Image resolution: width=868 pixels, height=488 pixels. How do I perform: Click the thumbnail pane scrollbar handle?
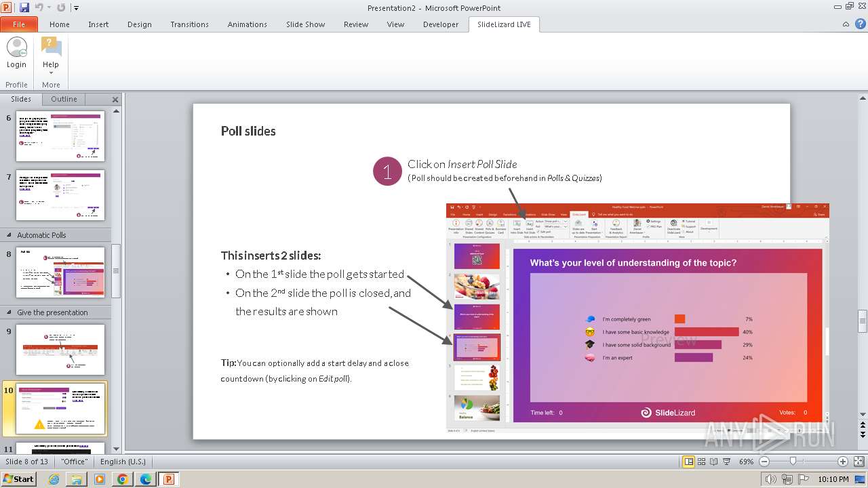click(x=116, y=270)
